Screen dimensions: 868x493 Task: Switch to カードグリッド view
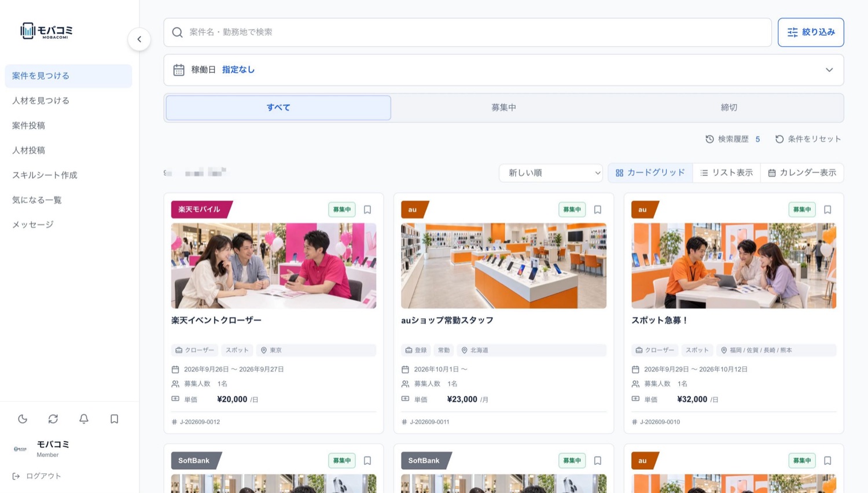650,173
